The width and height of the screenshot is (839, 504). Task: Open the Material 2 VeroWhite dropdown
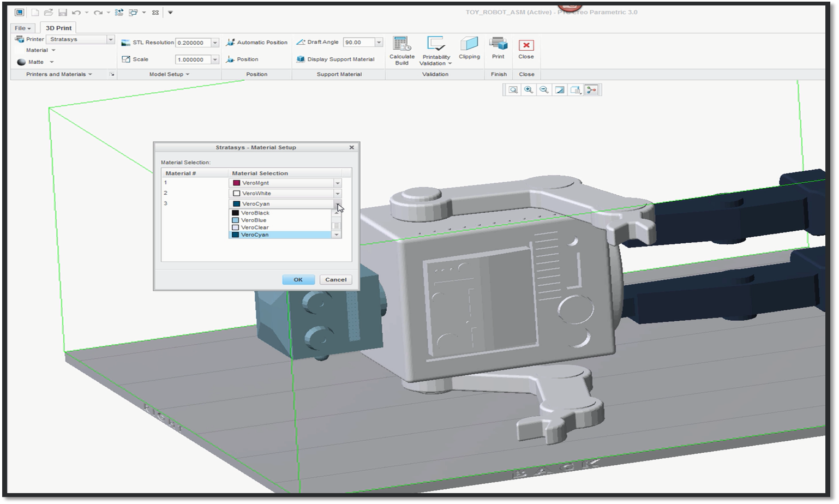coord(337,194)
